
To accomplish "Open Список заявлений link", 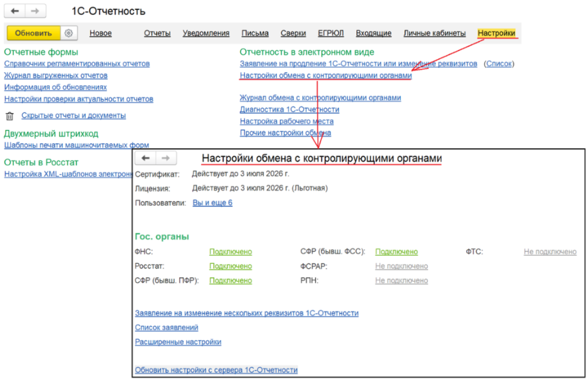I will point(167,328).
